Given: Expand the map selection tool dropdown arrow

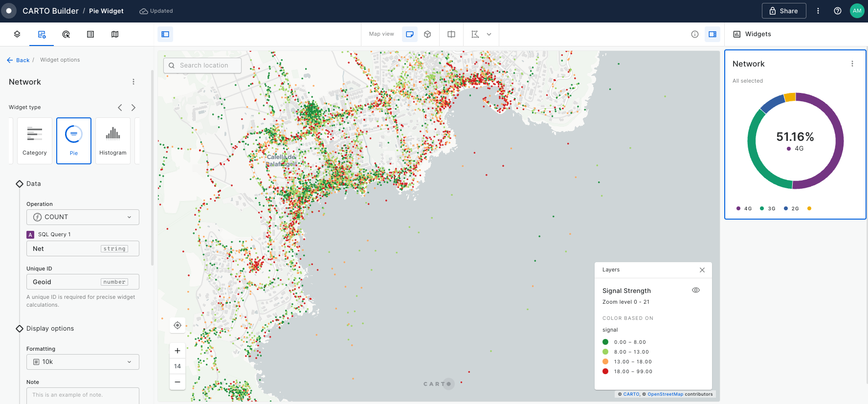Looking at the screenshot, I should (489, 34).
